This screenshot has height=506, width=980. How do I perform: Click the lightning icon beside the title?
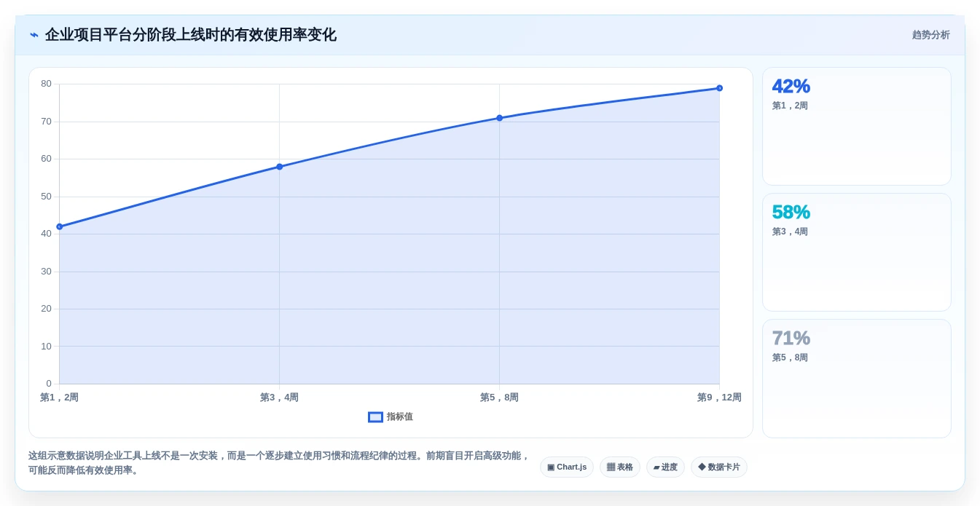coord(34,35)
